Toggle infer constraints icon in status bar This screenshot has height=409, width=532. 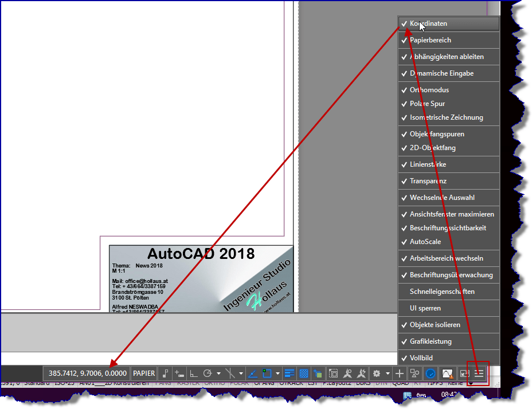165,373
